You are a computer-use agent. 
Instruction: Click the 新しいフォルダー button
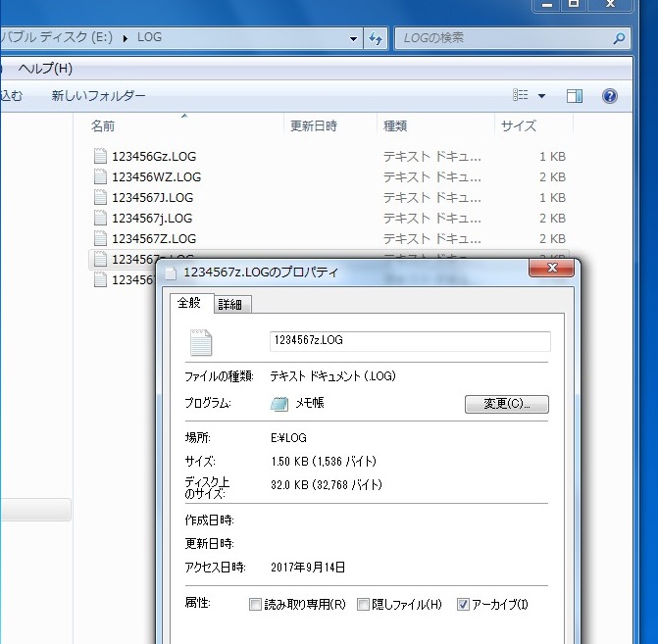pyautogui.click(x=98, y=96)
